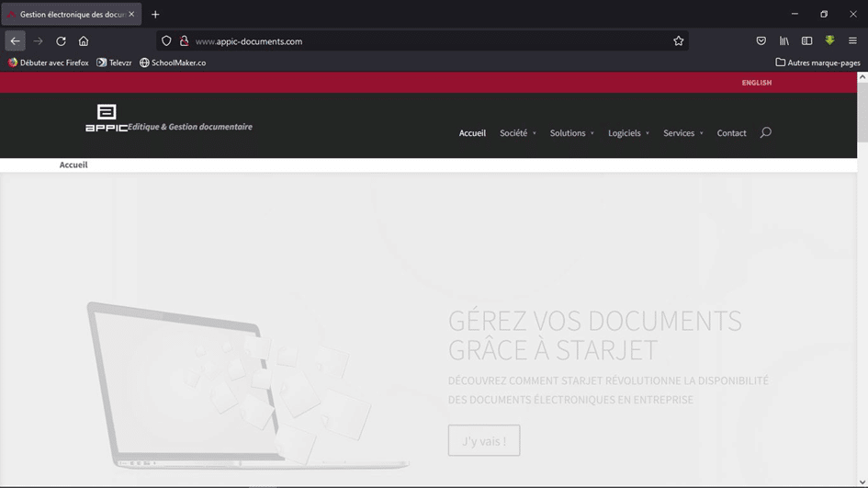Click the laptop hero image
Image resolution: width=868 pixels, height=488 pixels.
click(x=246, y=386)
